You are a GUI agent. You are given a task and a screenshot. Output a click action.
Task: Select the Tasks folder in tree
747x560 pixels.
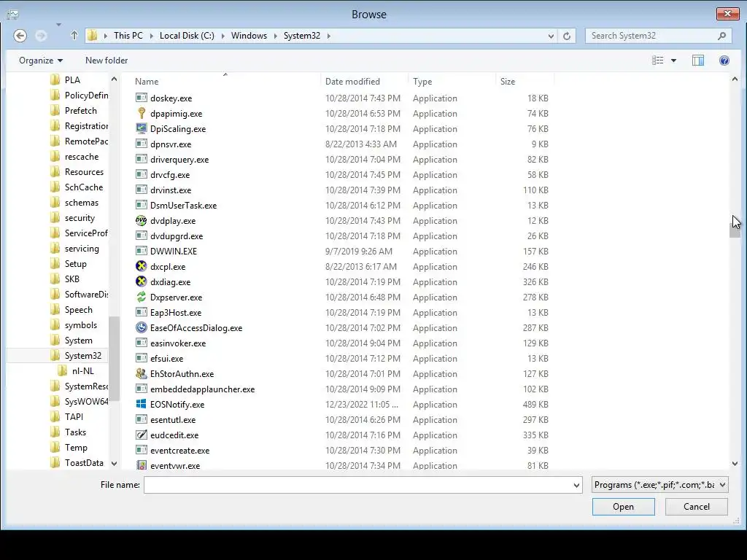(75, 432)
